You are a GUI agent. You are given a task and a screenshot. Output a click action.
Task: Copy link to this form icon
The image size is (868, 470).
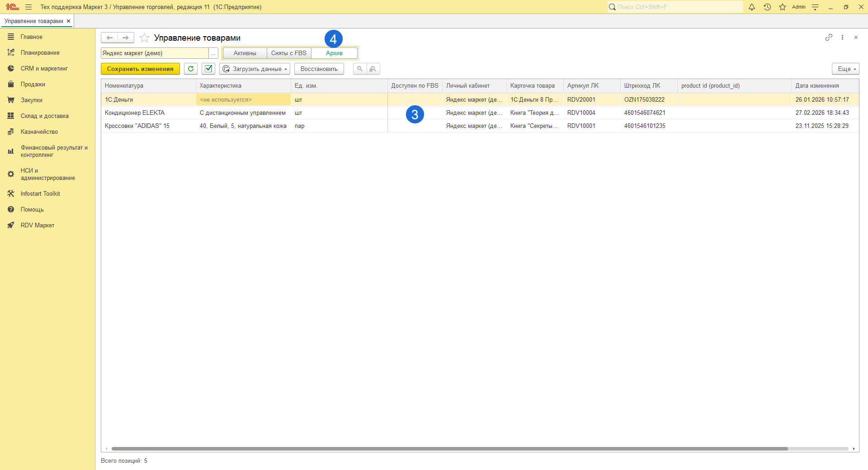829,38
